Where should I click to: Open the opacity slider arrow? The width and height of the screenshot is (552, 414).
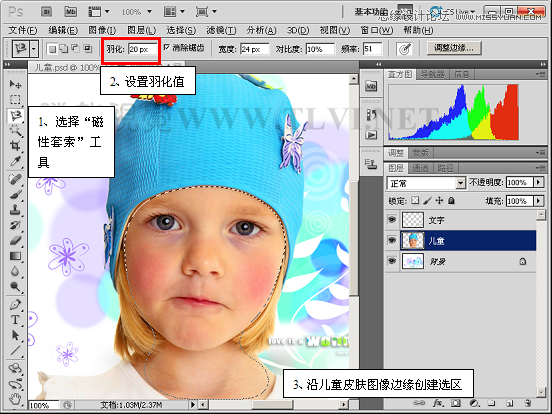tap(538, 182)
